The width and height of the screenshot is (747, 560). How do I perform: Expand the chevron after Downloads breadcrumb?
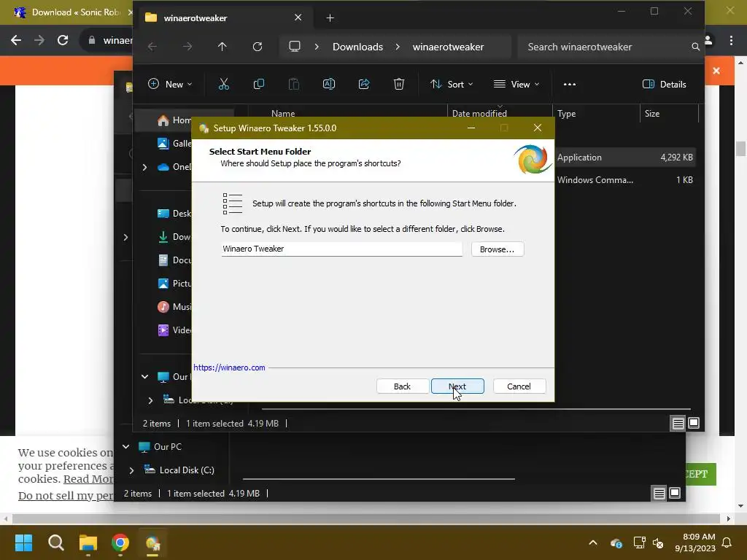tap(398, 47)
